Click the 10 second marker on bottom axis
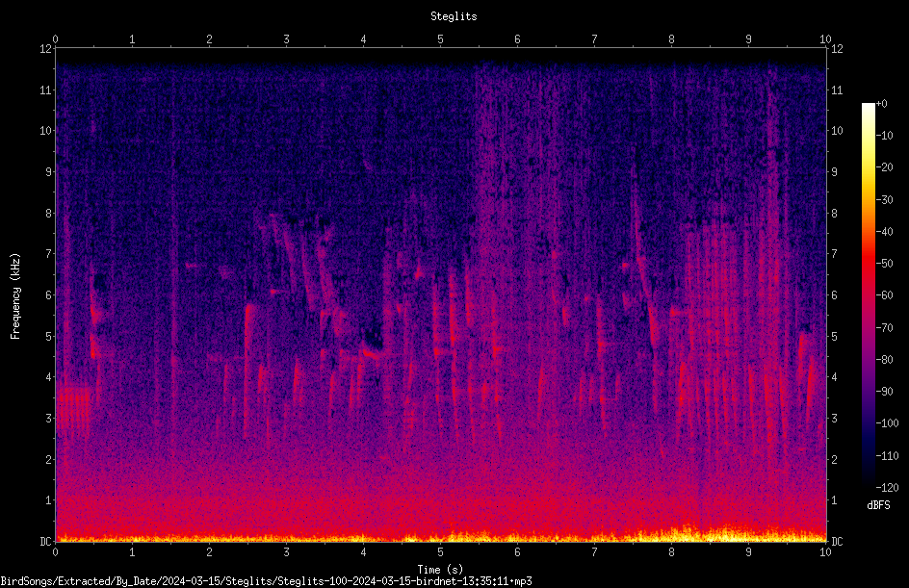The height and width of the screenshot is (588, 909). 825,552
